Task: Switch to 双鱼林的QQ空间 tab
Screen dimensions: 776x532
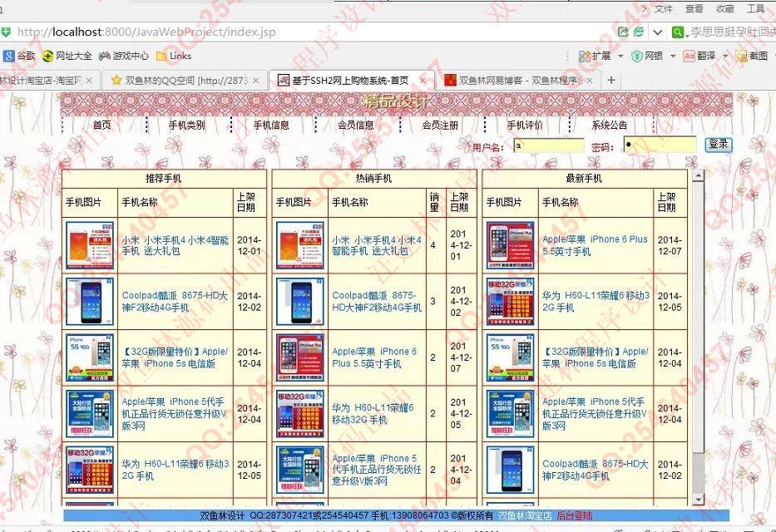Action: pos(185,80)
